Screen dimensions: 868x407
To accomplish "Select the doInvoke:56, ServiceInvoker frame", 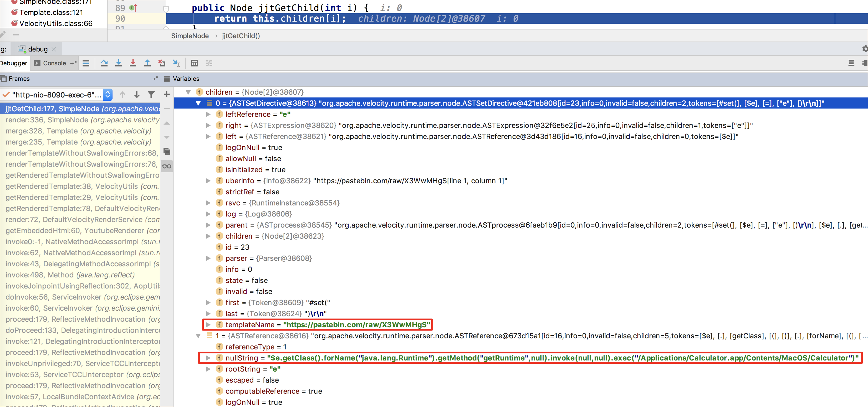I will click(80, 297).
